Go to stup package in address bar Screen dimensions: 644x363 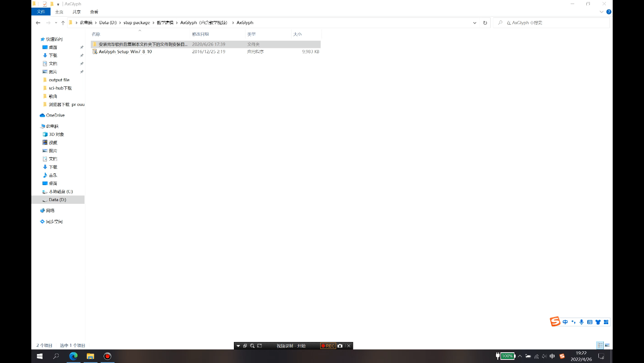pos(137,22)
